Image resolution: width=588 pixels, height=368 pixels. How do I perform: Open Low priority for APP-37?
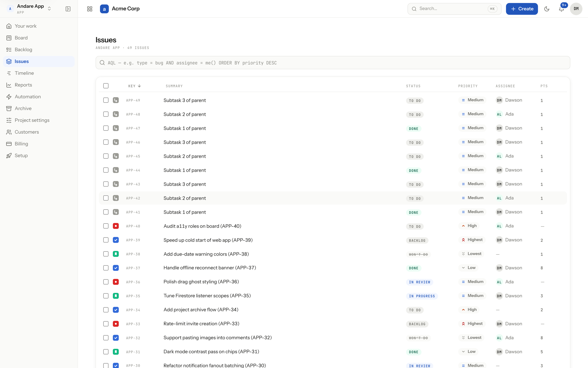click(468, 268)
